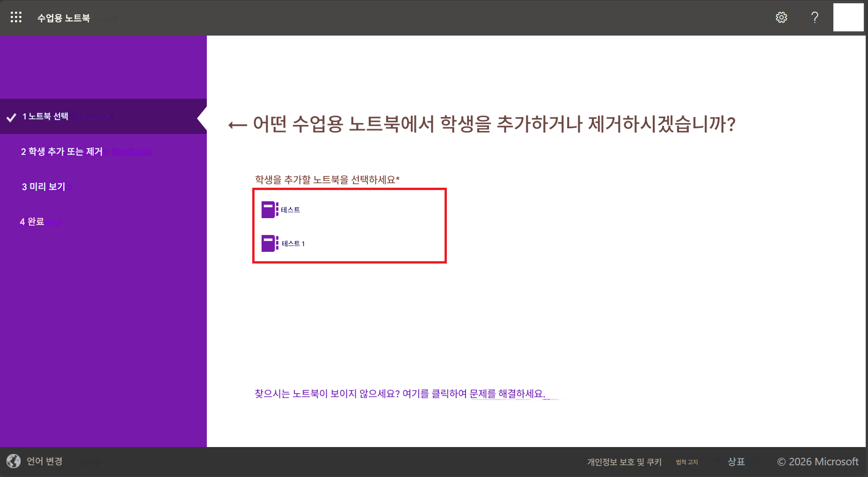
Task: Open the 상표 footer link
Action: [736, 462]
